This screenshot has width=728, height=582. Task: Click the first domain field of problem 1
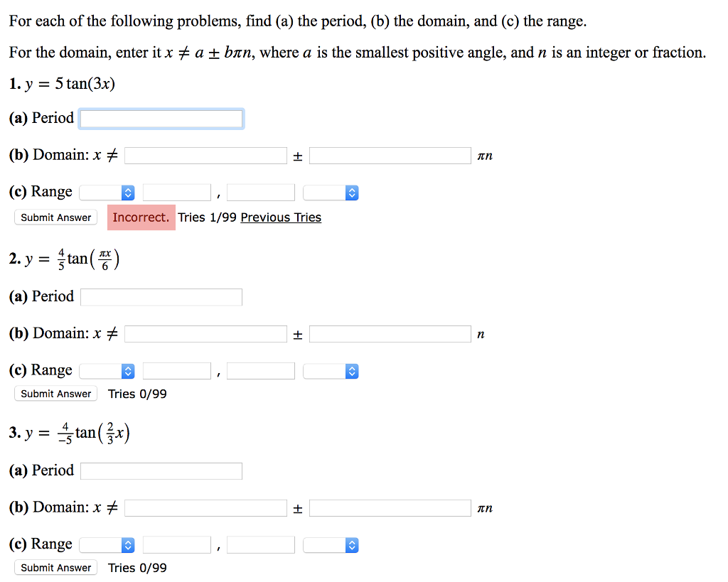(x=205, y=155)
